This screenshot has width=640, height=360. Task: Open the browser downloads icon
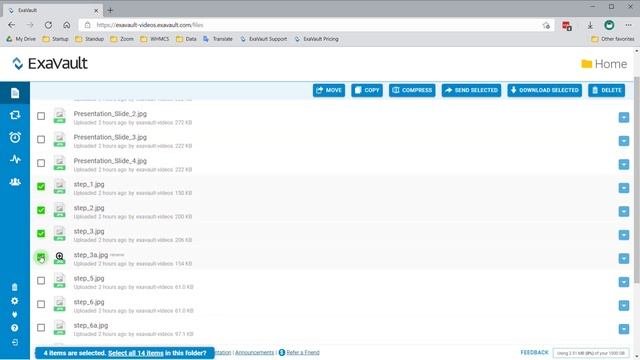tap(590, 25)
